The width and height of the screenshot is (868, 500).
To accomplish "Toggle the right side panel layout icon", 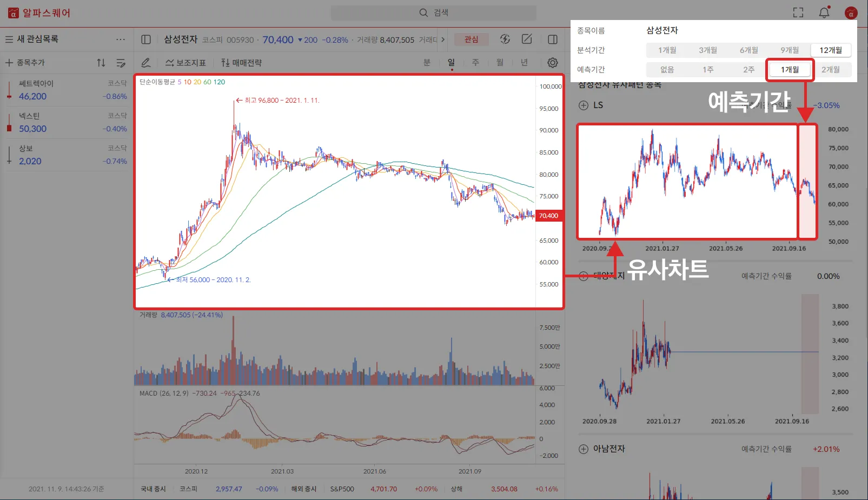I will pos(553,39).
